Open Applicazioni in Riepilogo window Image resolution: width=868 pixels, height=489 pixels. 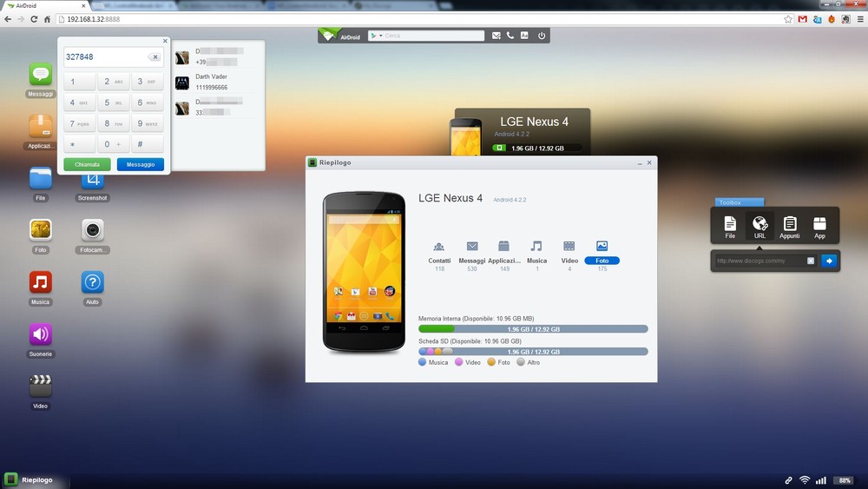point(504,255)
